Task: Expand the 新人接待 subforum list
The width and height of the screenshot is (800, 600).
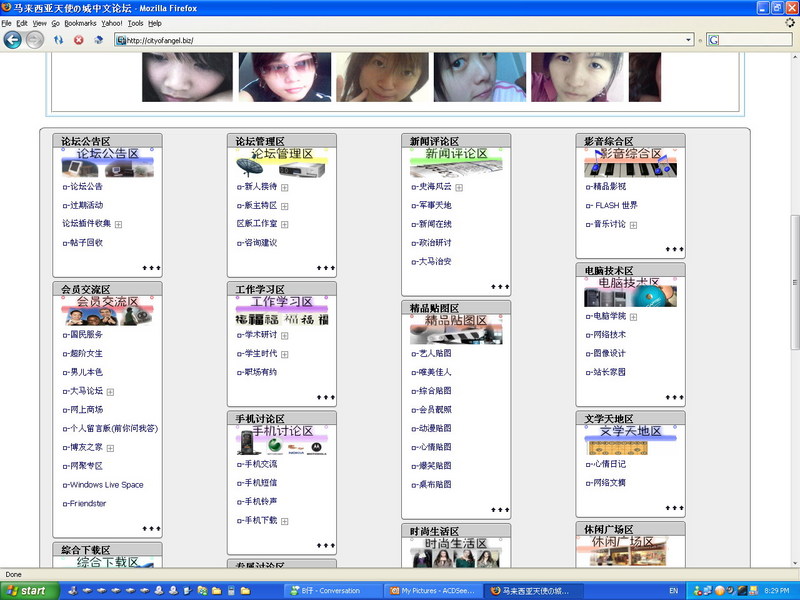Action: pyautogui.click(x=285, y=188)
